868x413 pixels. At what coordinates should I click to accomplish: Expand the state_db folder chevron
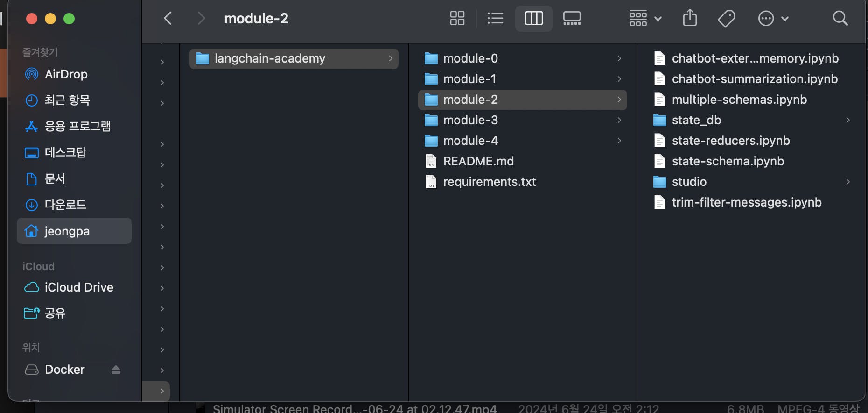[x=847, y=120]
